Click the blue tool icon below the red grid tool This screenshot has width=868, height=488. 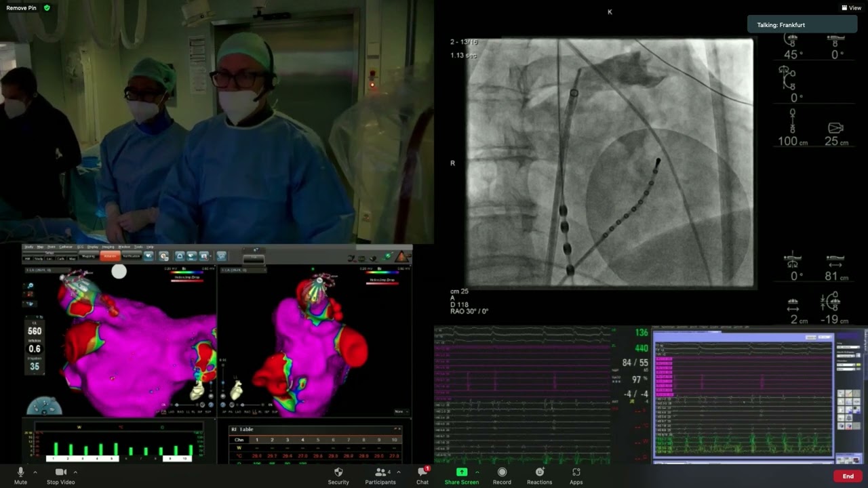29,304
